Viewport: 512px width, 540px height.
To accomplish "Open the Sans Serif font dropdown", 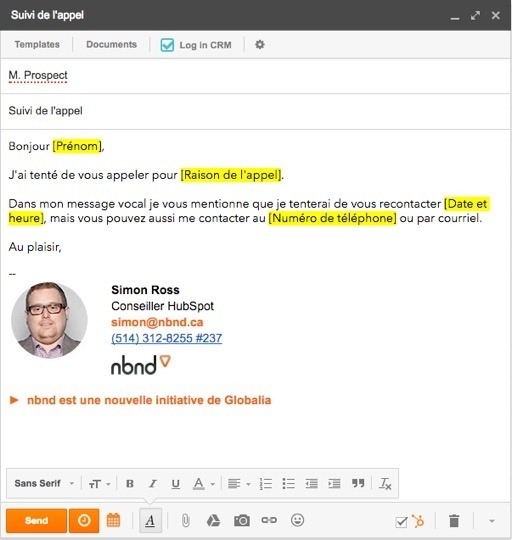I will coord(44,484).
